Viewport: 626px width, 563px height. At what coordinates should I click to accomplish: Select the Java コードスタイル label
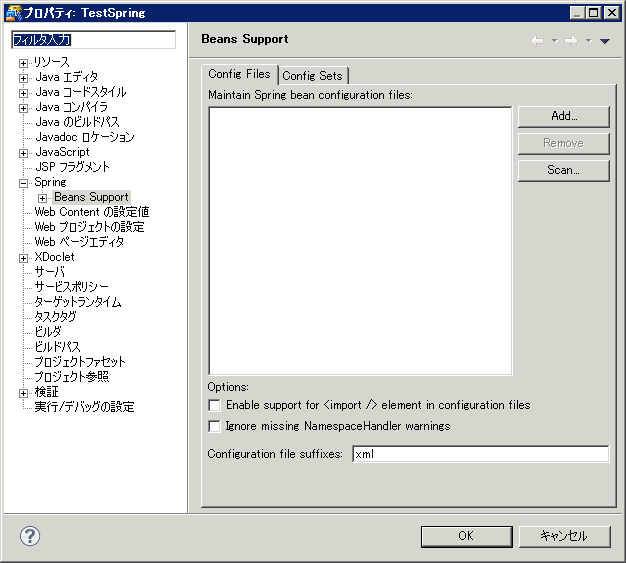[x=81, y=92]
